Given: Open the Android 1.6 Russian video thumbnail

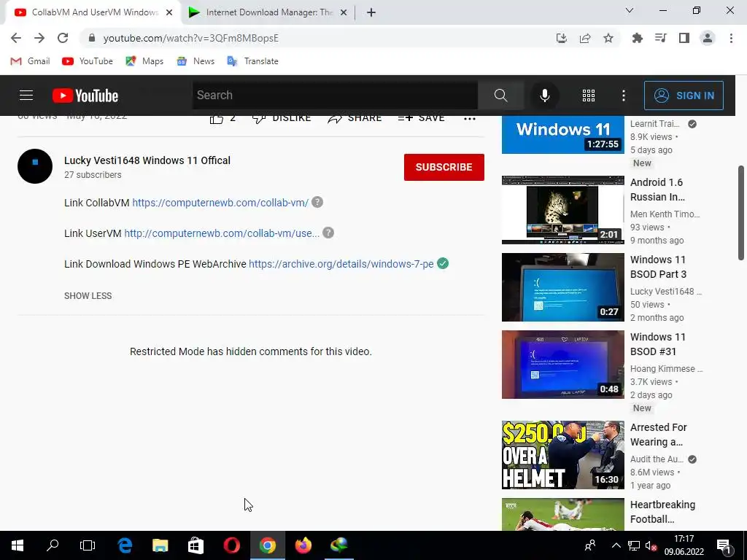Looking at the screenshot, I should click(562, 210).
